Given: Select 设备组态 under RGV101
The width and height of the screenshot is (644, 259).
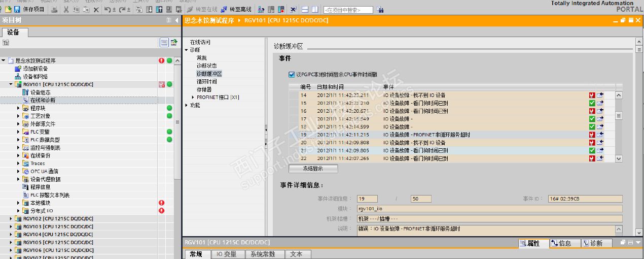Looking at the screenshot, I should 41,92.
